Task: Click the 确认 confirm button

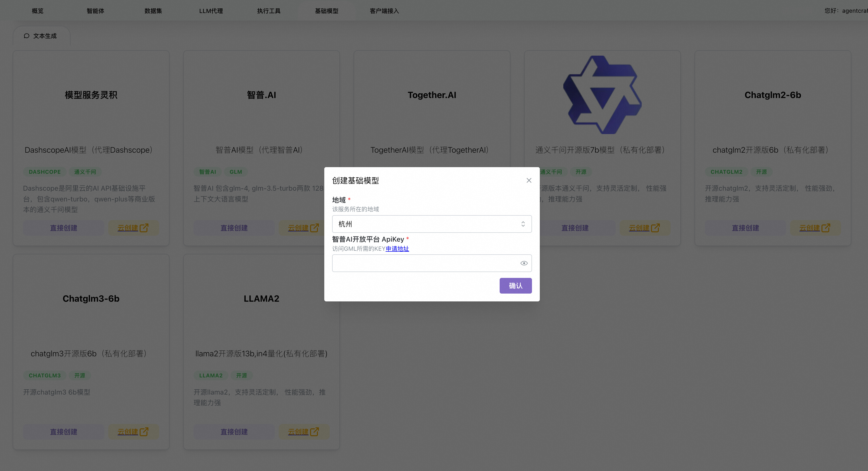Action: pos(515,285)
